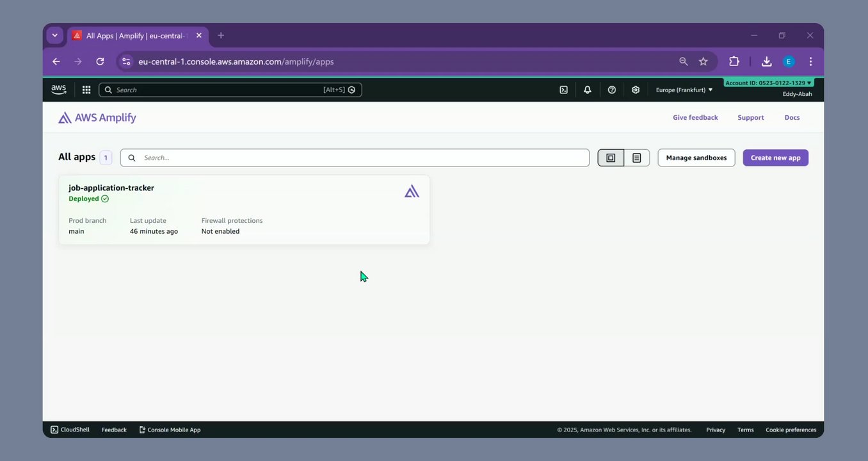Click the Amplify icon on app card
The image size is (868, 461).
tap(412, 191)
